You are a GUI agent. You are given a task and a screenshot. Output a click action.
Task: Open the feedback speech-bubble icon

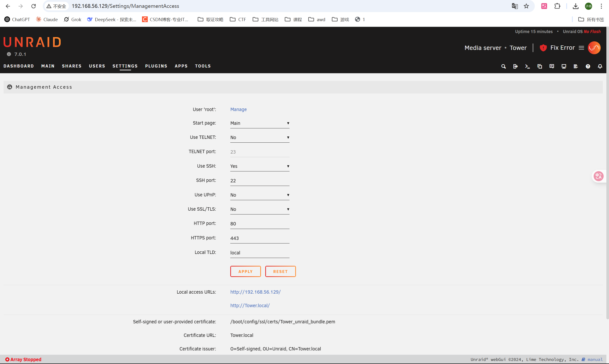coord(552,66)
